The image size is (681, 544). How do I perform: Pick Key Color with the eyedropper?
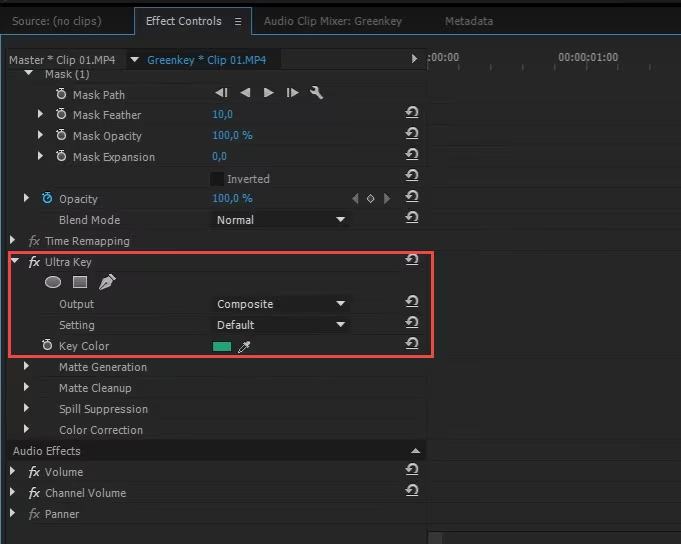[244, 347]
